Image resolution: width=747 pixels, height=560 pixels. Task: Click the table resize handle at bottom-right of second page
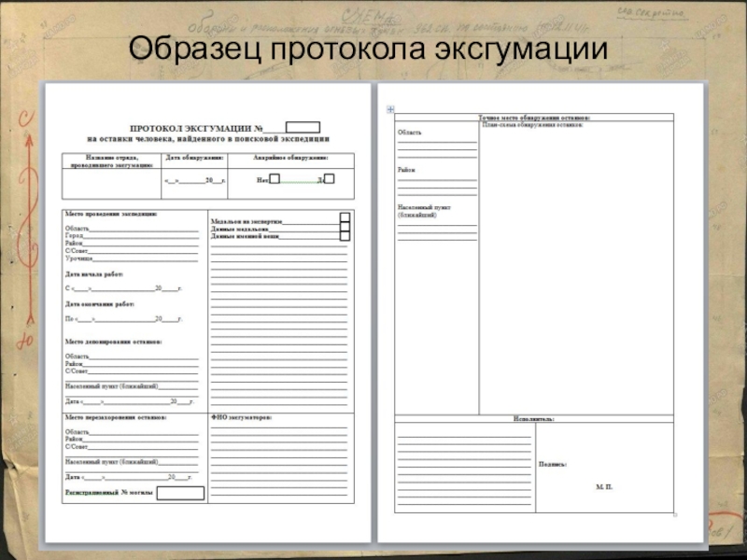[x=675, y=515]
